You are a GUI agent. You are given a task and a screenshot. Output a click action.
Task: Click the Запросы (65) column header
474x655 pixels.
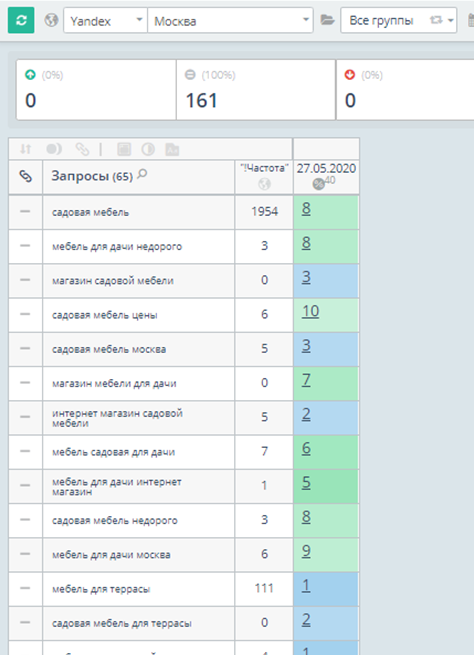(92, 176)
